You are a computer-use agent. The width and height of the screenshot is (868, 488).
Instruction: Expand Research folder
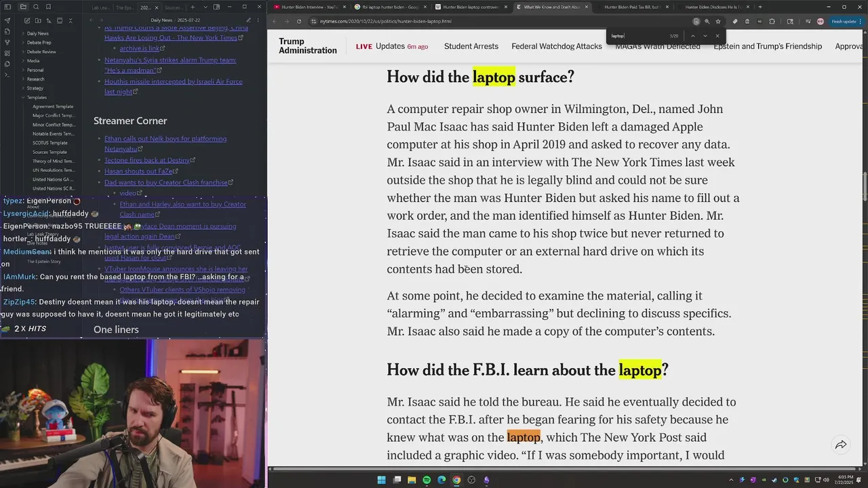[35, 79]
